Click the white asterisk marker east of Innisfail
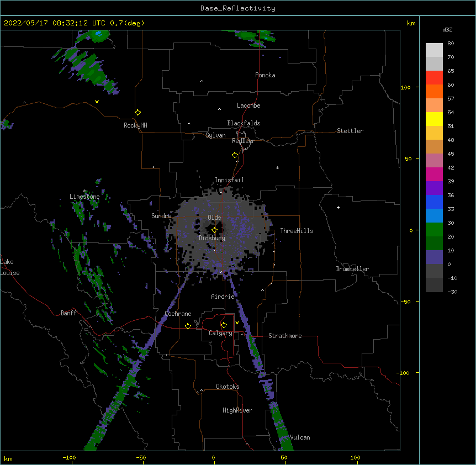 277,167
